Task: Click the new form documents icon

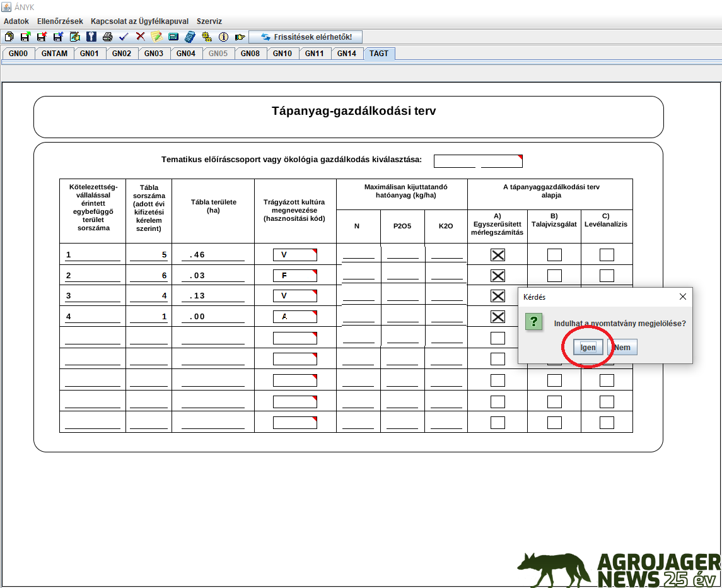Action: pos(9,37)
